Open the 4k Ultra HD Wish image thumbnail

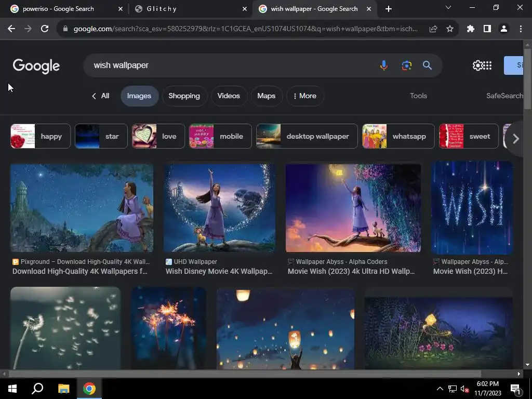(353, 208)
